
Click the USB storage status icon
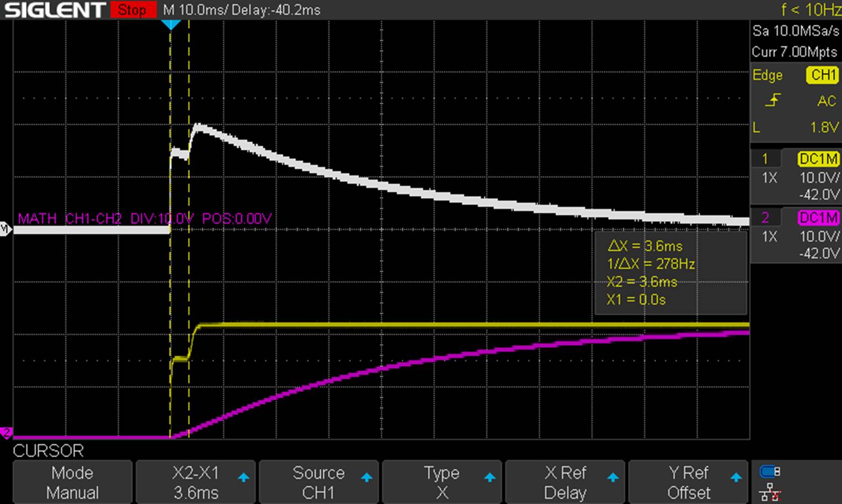click(770, 472)
